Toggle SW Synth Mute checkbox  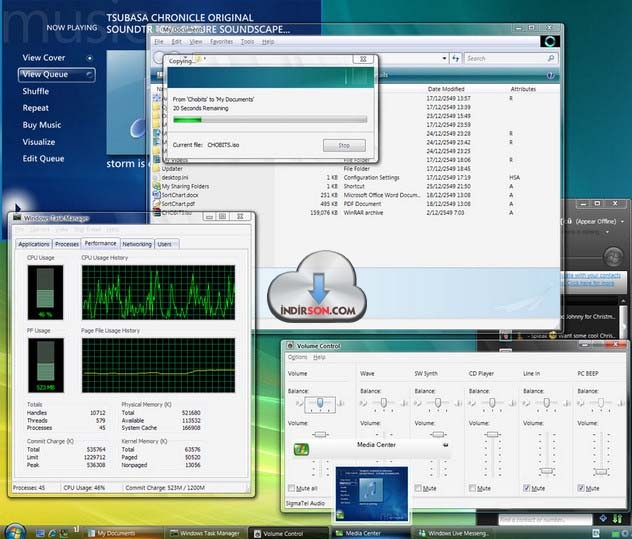coord(418,488)
